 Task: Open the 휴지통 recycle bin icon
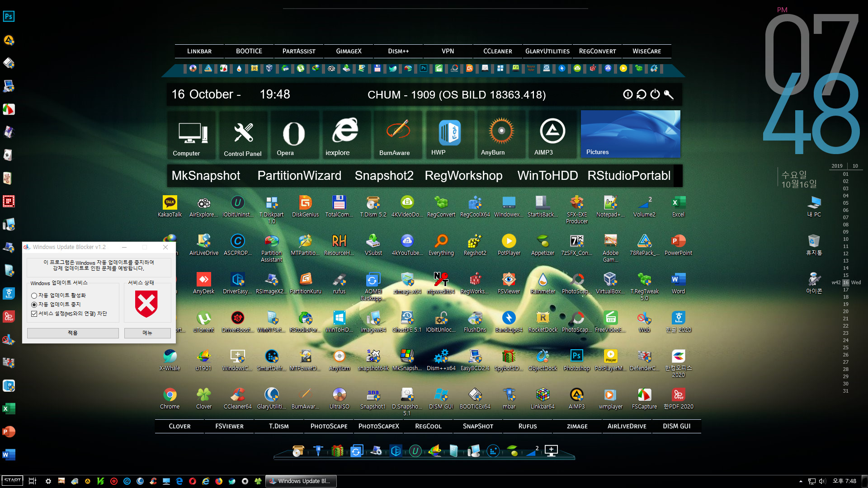[x=814, y=244]
